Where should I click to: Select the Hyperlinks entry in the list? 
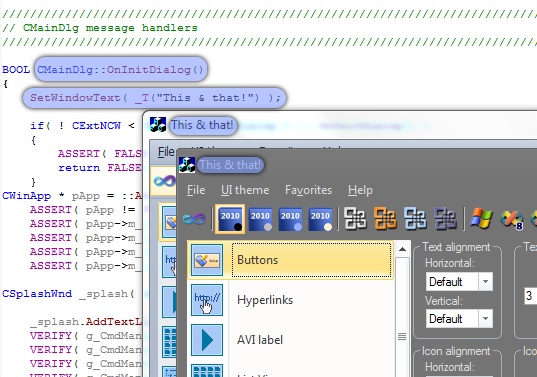(x=290, y=300)
